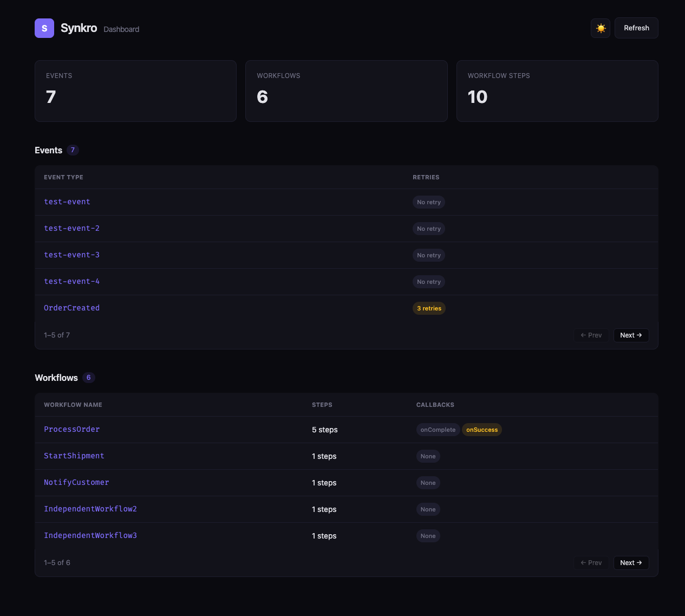Open the NotifyCustomer workflow link
This screenshot has height=616, width=685.
click(76, 483)
